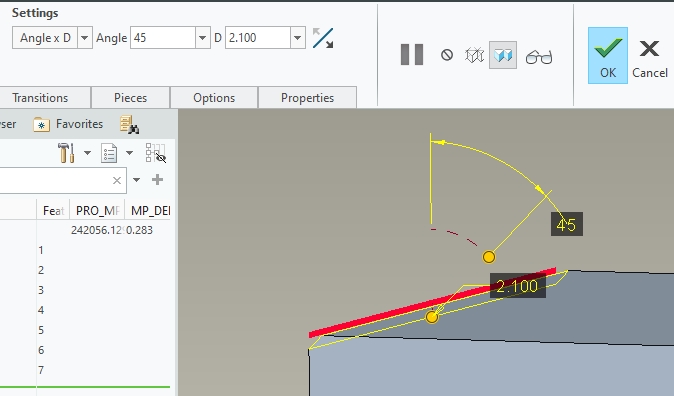Open the Options tab
Screen dimensions: 674x396
tap(214, 98)
